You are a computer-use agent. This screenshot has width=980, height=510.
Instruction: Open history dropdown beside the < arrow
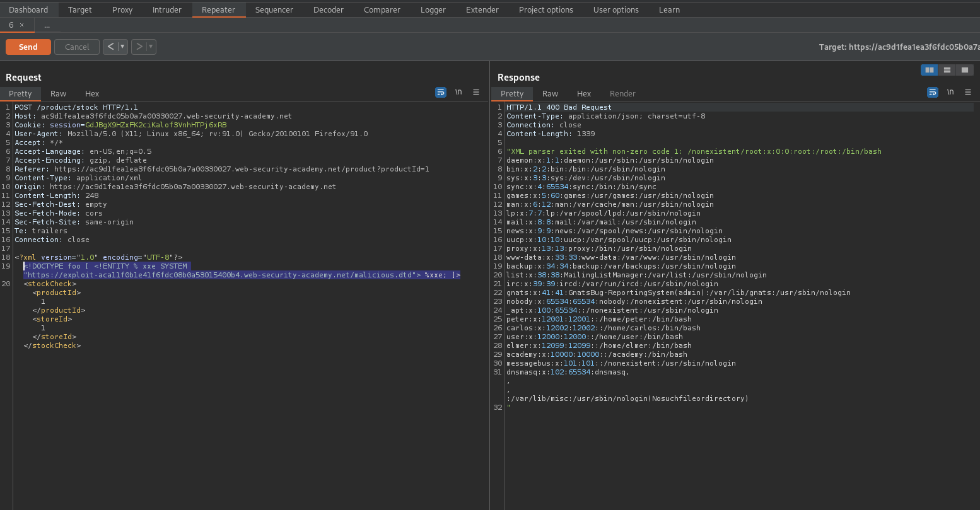tap(123, 47)
